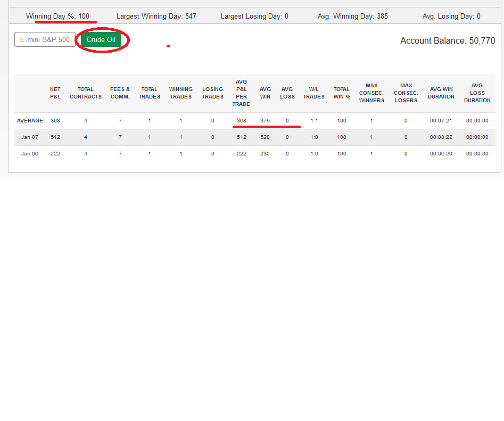Click the AVG LOSS column header
504x421 pixels.
(x=287, y=93)
